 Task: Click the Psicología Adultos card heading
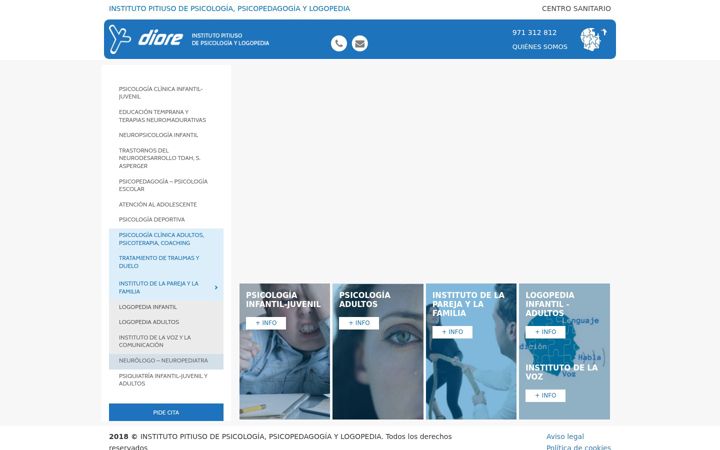(x=365, y=300)
